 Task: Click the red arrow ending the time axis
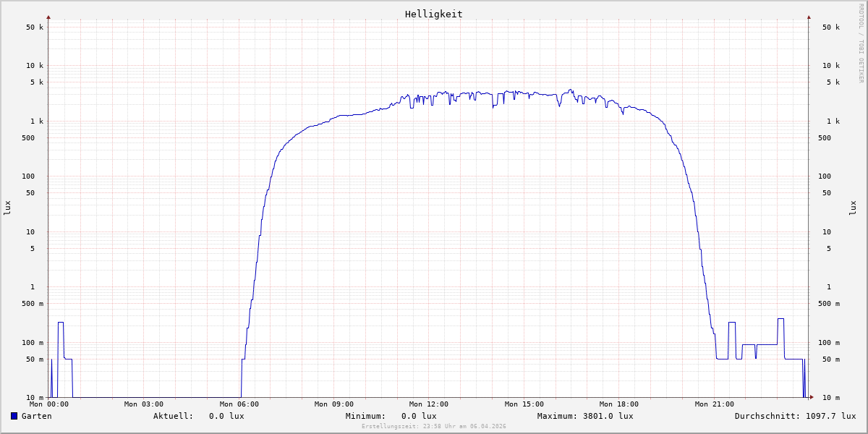pyautogui.click(x=812, y=396)
